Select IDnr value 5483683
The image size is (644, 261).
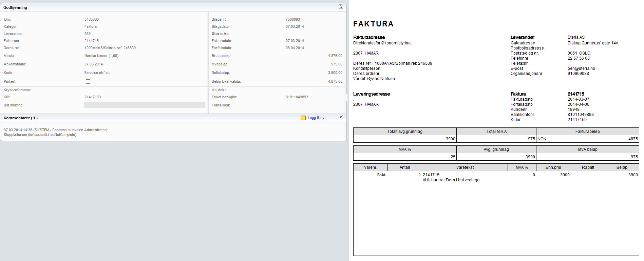coord(92,20)
